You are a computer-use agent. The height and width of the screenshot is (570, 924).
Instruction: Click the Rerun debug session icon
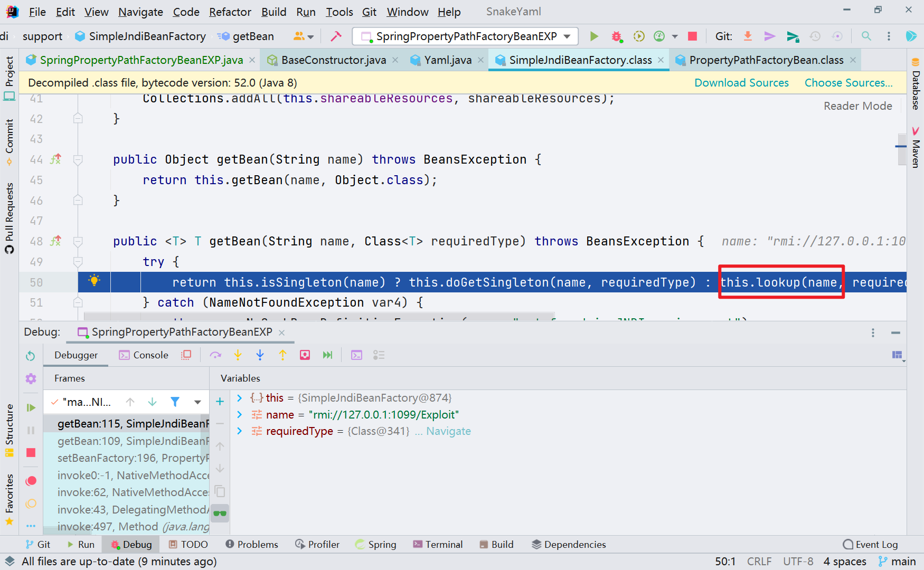click(x=31, y=356)
